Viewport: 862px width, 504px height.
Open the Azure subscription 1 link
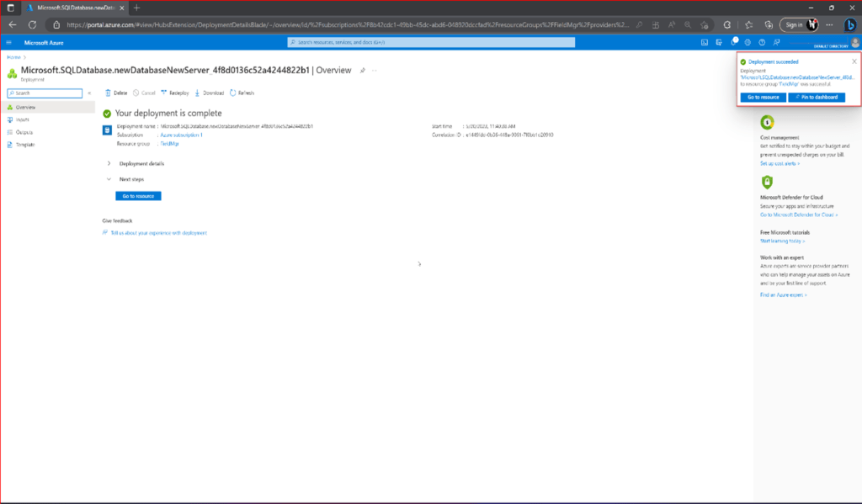182,135
